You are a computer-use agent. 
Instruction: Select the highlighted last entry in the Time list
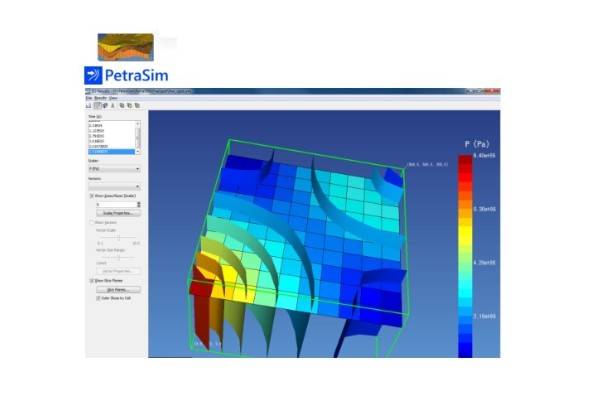(110, 151)
